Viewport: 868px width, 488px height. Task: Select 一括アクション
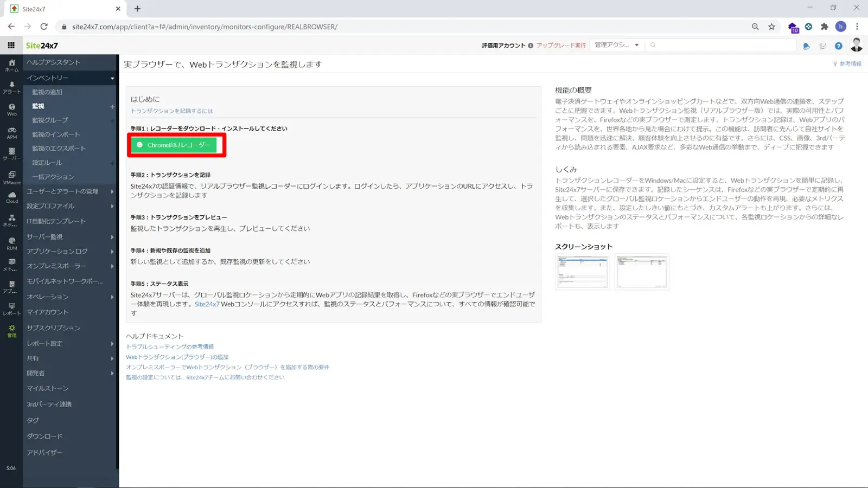(53, 177)
